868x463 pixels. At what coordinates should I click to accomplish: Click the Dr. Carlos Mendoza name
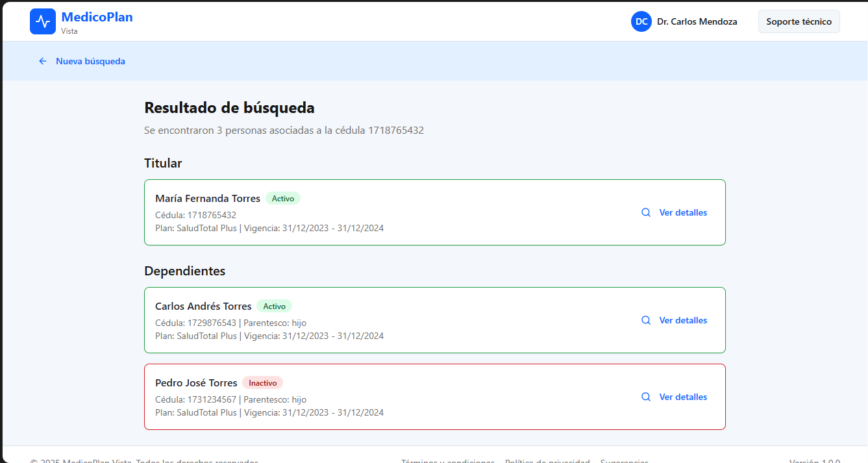click(x=697, y=21)
